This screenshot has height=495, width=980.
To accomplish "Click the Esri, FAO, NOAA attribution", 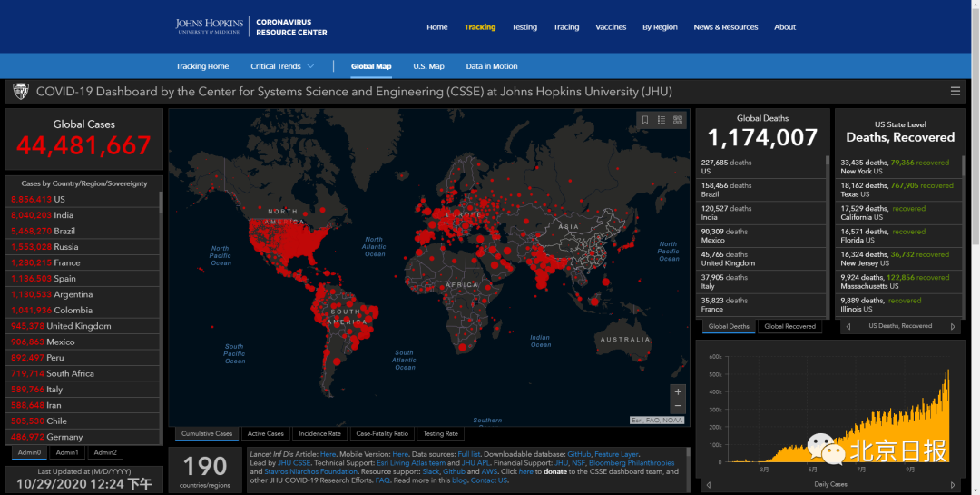I will (657, 421).
